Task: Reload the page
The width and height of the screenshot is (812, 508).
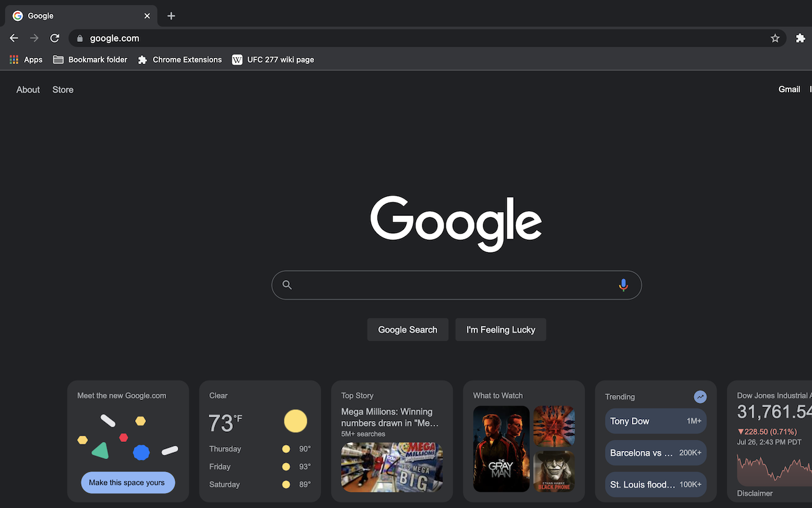Action: 55,38
